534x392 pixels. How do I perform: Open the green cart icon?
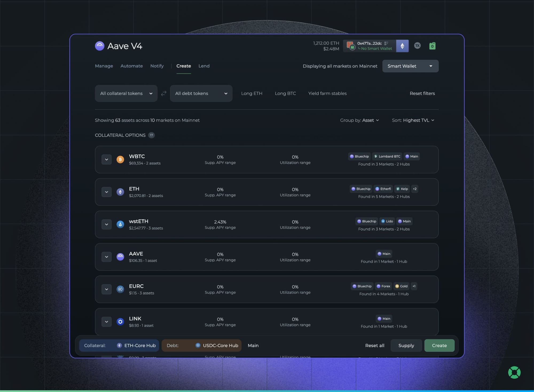coord(432,46)
